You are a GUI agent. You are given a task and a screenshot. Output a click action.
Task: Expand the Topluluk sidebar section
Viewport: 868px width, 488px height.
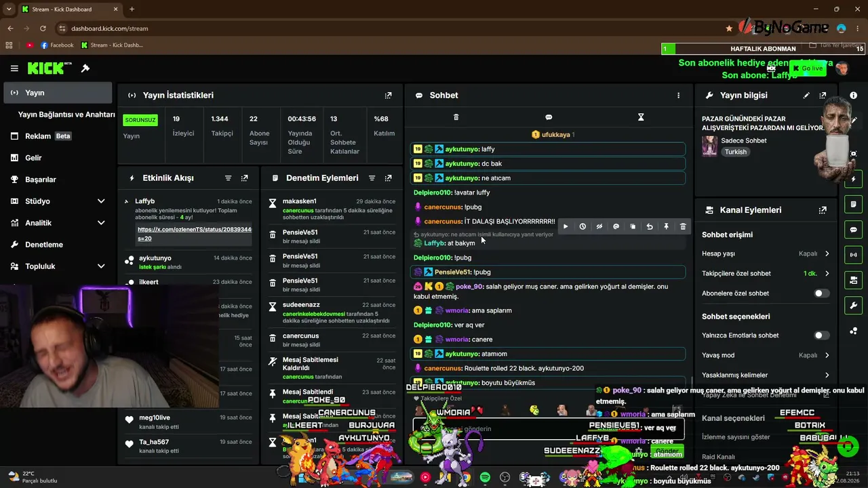[x=101, y=266]
